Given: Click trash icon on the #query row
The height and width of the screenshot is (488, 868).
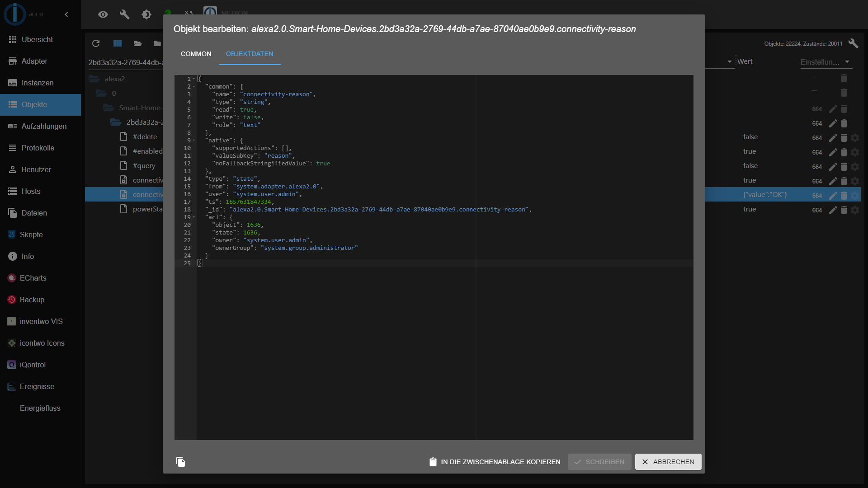Looking at the screenshot, I should coord(844,167).
